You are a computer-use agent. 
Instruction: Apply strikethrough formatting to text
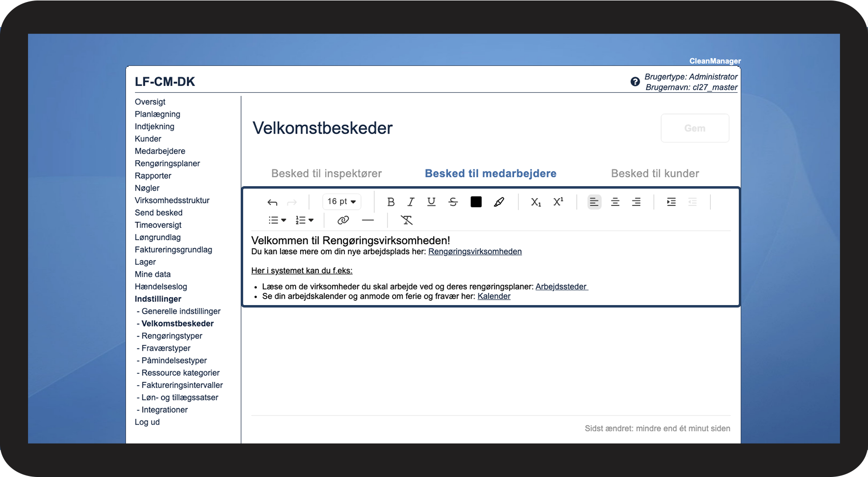point(453,201)
